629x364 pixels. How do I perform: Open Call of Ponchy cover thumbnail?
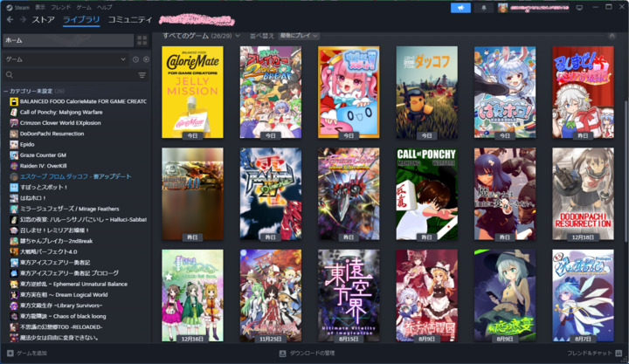click(427, 194)
